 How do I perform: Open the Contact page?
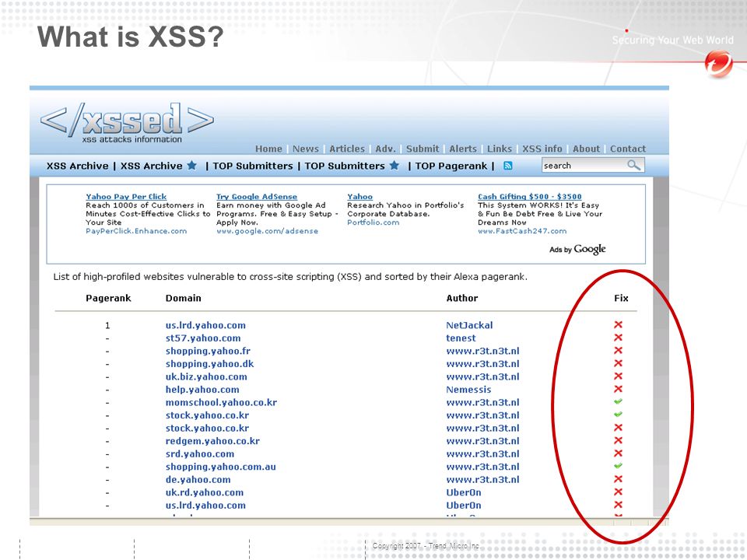click(x=628, y=149)
